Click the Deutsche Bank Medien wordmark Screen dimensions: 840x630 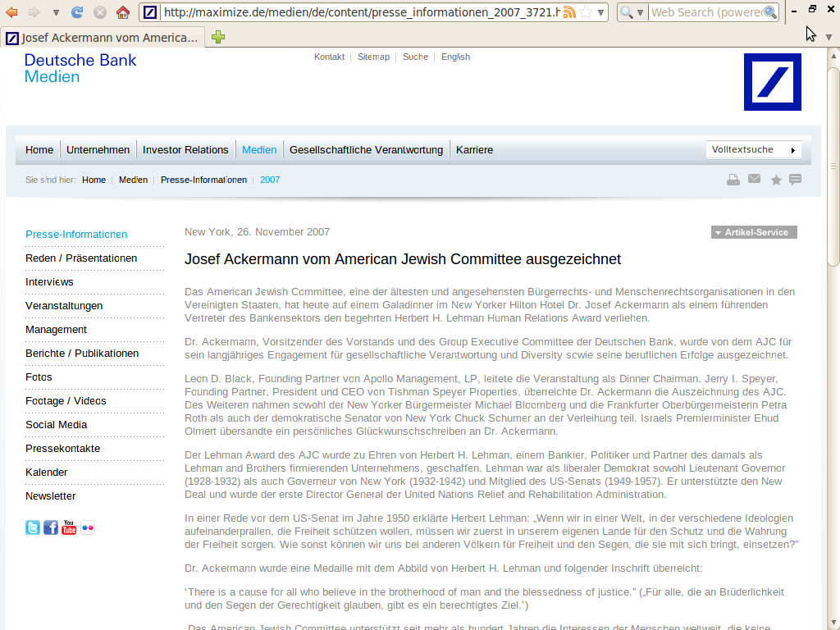click(80, 68)
